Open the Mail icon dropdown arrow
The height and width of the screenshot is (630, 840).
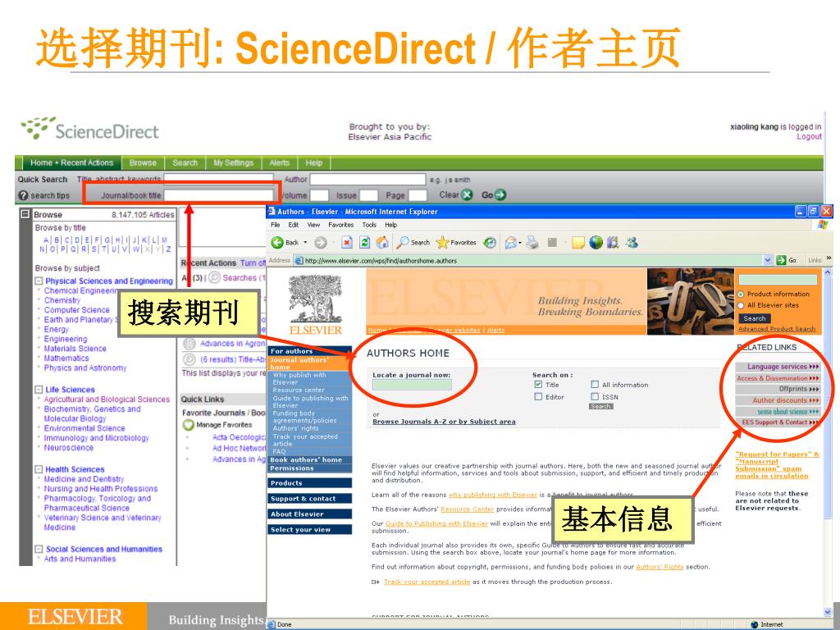(520, 243)
